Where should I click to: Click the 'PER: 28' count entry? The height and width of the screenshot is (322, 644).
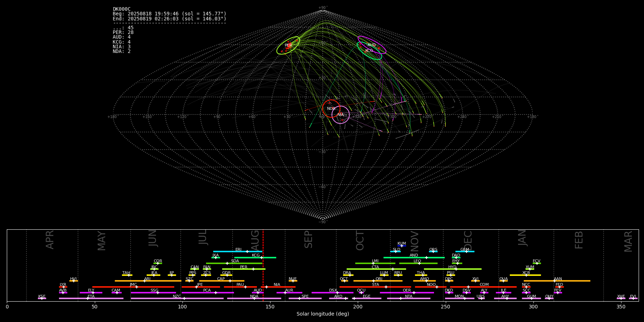click(123, 33)
